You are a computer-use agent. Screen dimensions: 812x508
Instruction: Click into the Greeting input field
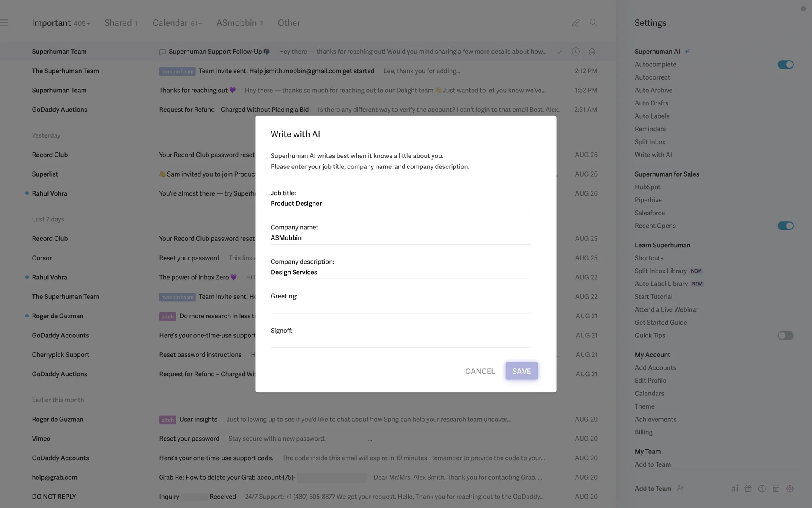point(400,306)
